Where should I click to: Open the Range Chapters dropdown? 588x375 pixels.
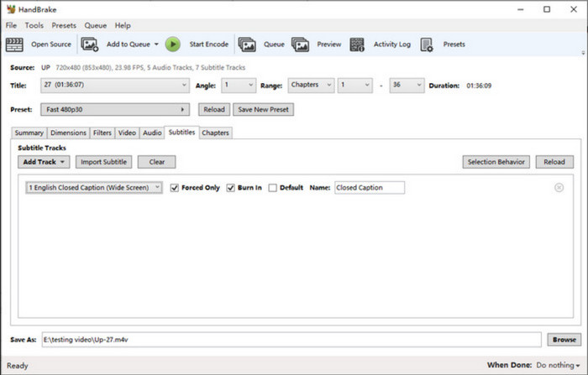[311, 85]
